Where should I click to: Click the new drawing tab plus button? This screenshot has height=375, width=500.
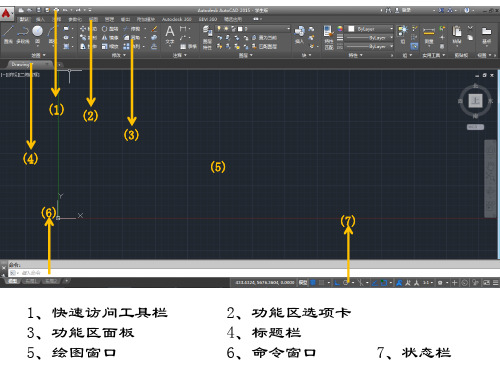pyautogui.click(x=60, y=65)
